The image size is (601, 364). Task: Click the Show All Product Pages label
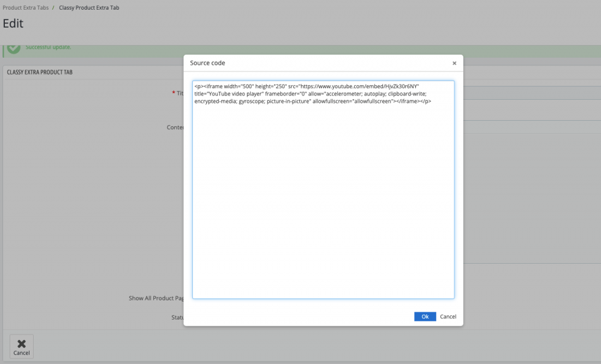tap(156, 298)
